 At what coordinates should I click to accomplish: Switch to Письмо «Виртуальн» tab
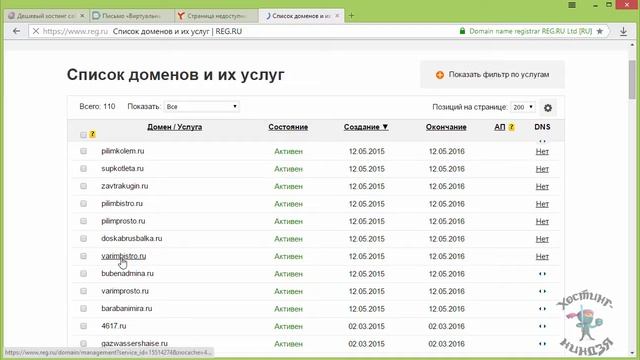click(x=131, y=16)
